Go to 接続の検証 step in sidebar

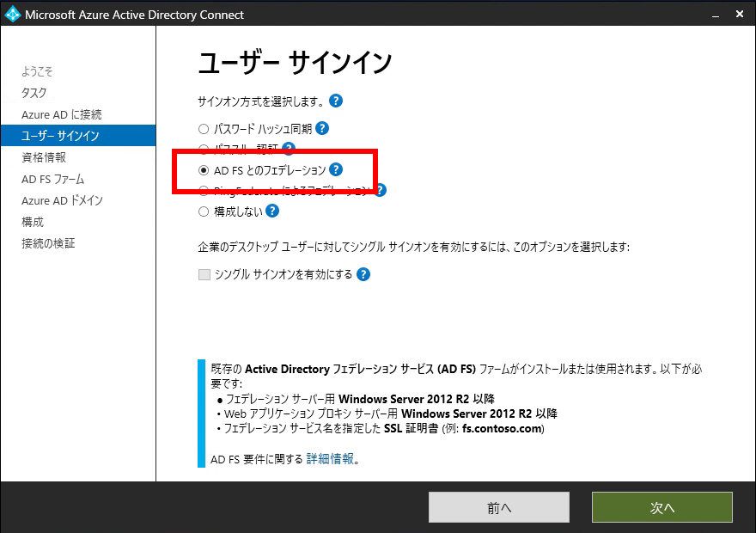pos(48,243)
